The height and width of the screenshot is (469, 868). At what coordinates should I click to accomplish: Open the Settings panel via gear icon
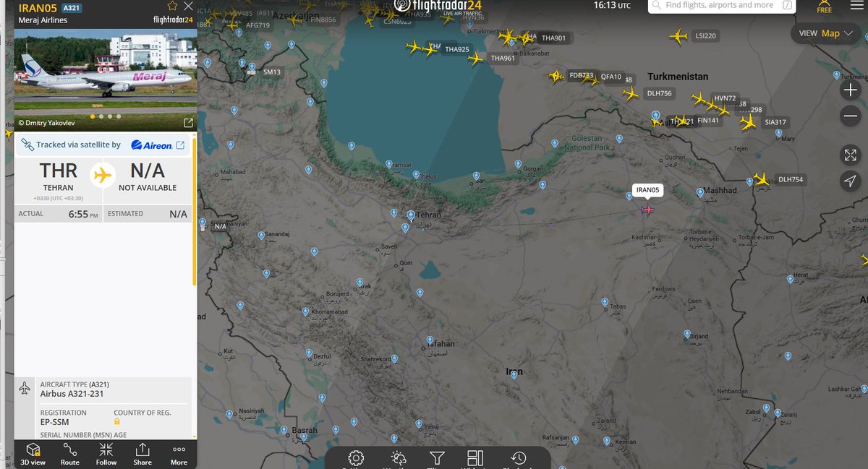click(x=354, y=458)
